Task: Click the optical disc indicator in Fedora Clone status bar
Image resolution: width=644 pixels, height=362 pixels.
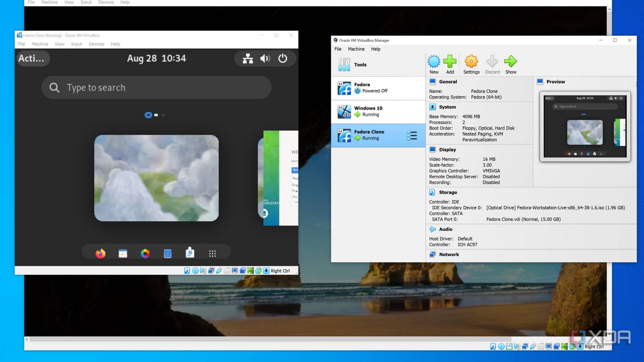Action: [x=195, y=271]
